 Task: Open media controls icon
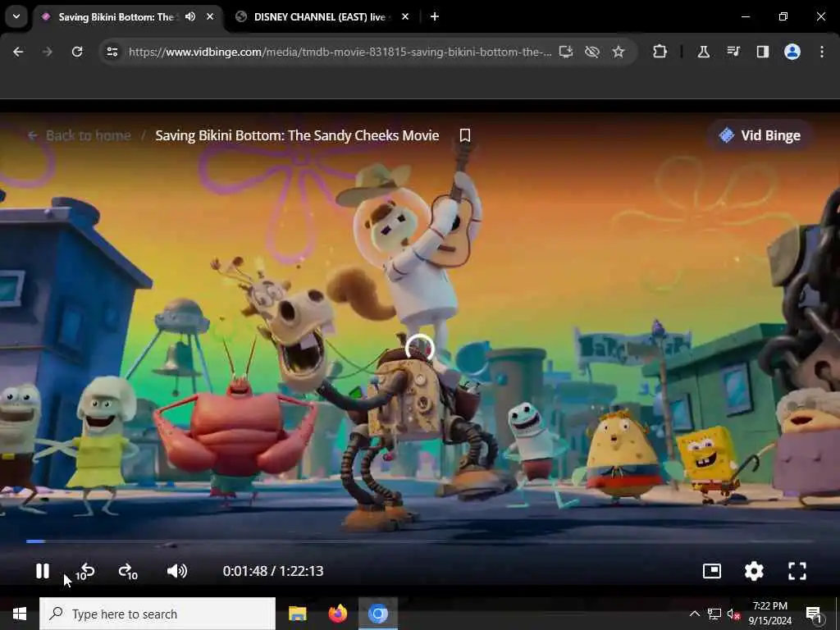(x=733, y=52)
